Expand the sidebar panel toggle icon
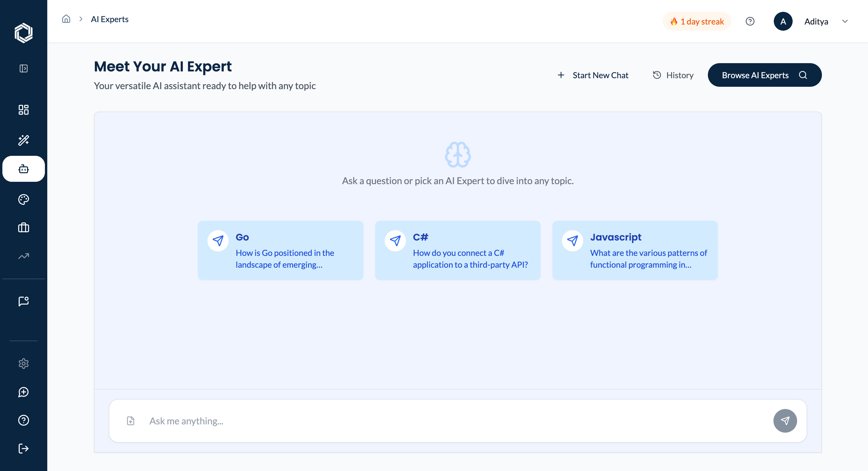This screenshot has height=471, width=868. pyautogui.click(x=24, y=69)
